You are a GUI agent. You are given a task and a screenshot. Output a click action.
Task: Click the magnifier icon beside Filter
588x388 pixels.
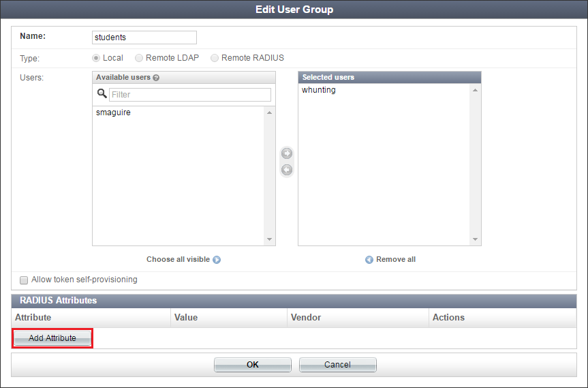[102, 93]
